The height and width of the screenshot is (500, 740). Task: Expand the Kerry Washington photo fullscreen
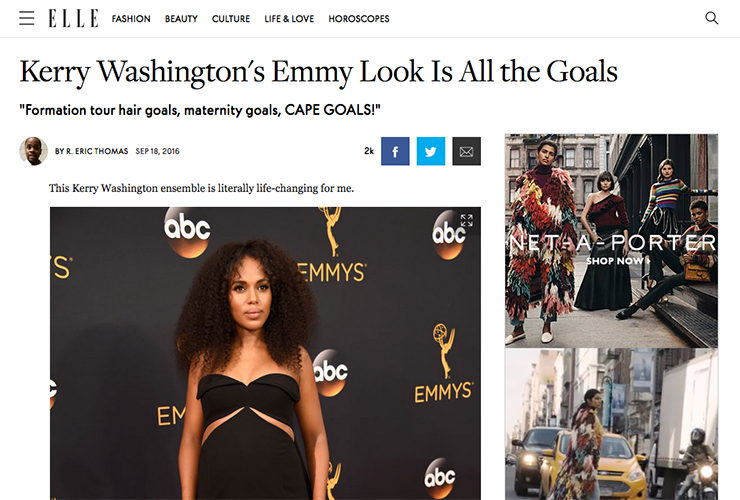(466, 220)
